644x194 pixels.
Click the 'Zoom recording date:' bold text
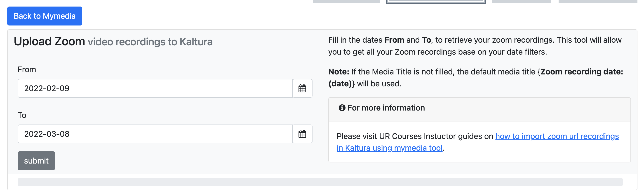[x=581, y=72]
